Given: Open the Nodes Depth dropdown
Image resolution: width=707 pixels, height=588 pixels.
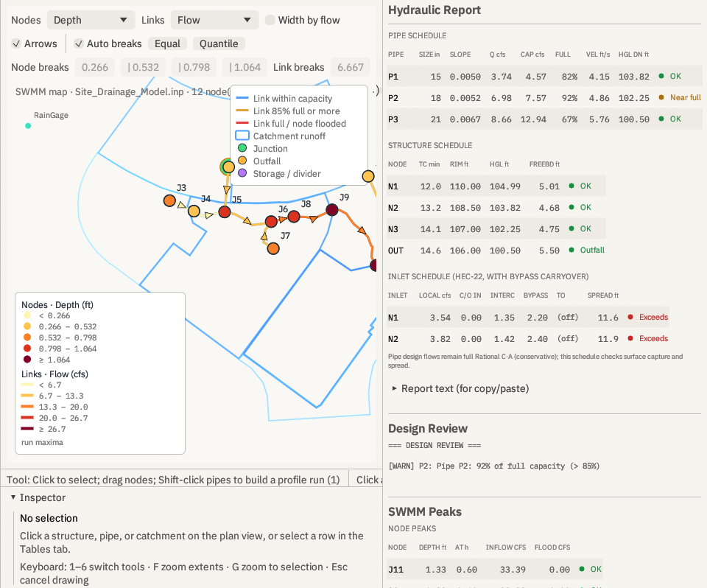Looking at the screenshot, I should 91,20.
